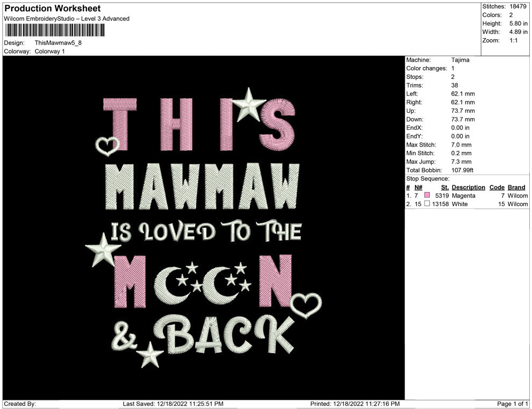Click the Stops value 2
This screenshot has width=532, height=409.
tap(452, 77)
